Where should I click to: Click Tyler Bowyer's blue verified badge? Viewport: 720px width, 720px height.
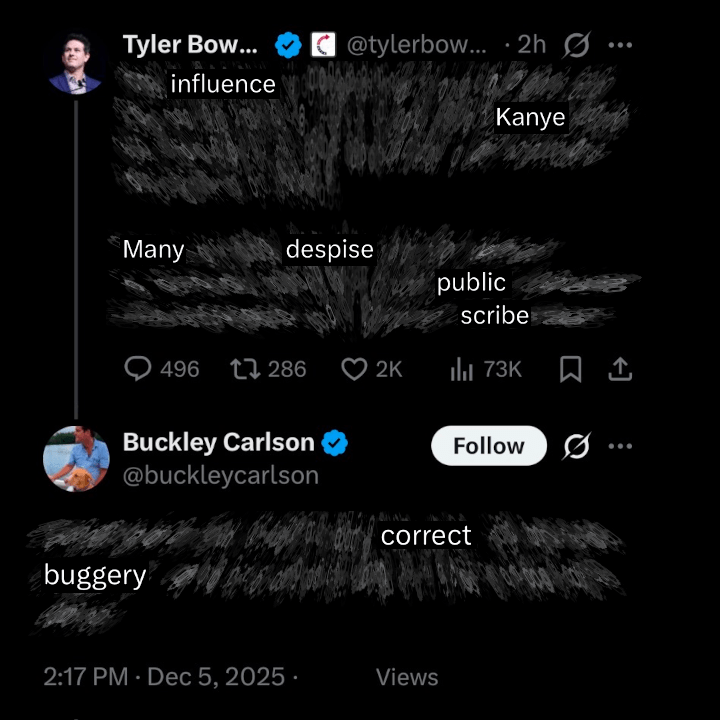(x=289, y=45)
